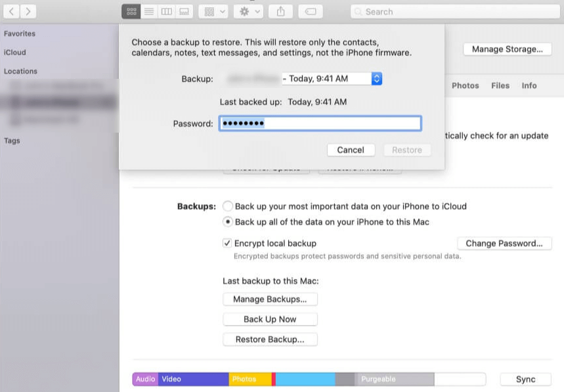Image resolution: width=564 pixels, height=392 pixels.
Task: Switch to icon view in toolbar
Action: 131,12
